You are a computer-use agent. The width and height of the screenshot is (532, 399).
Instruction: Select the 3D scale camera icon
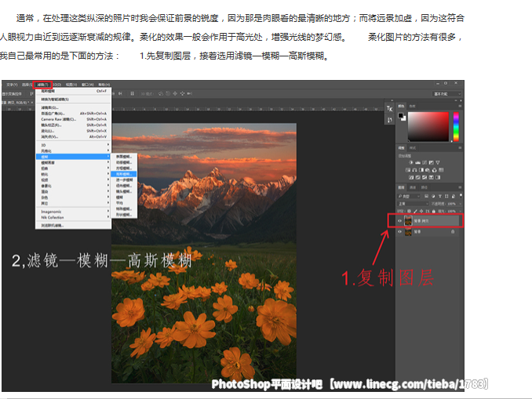coord(190,93)
